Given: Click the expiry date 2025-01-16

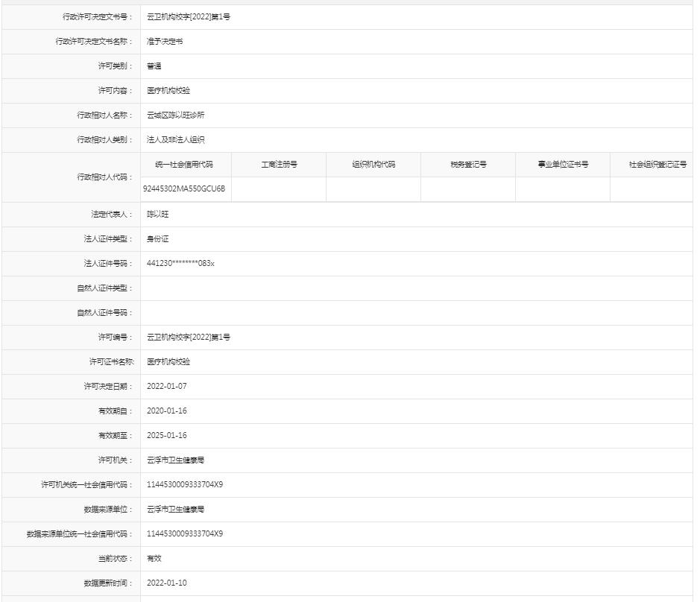Looking at the screenshot, I should coord(167,436).
